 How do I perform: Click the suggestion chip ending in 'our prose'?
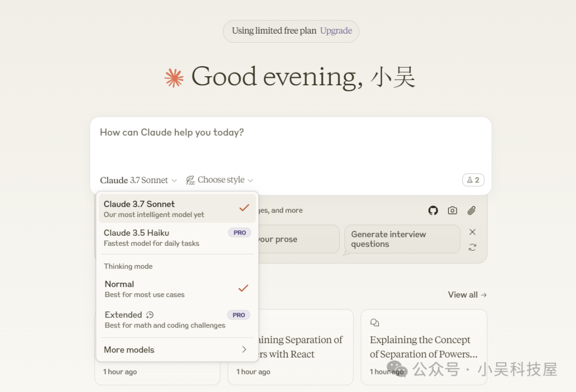tap(299, 239)
